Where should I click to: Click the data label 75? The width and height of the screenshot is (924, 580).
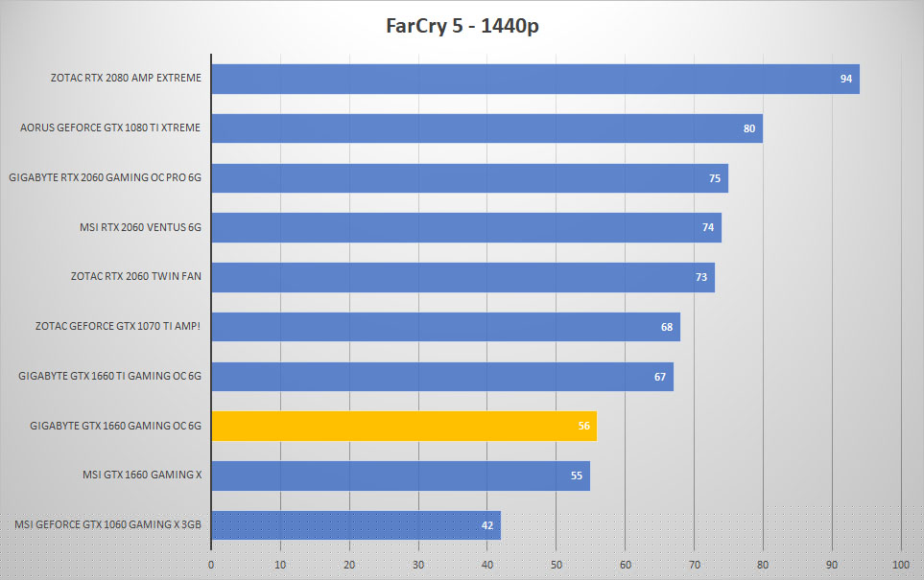click(715, 178)
